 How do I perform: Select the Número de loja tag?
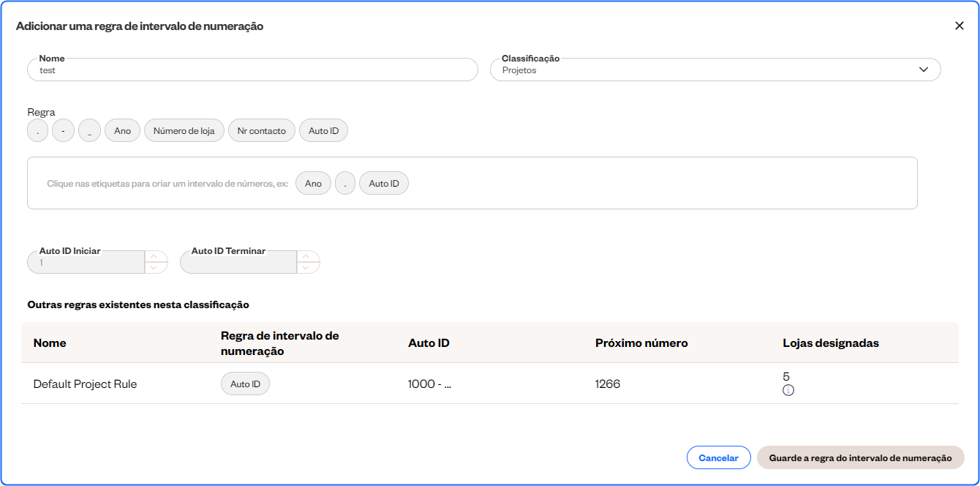click(184, 131)
